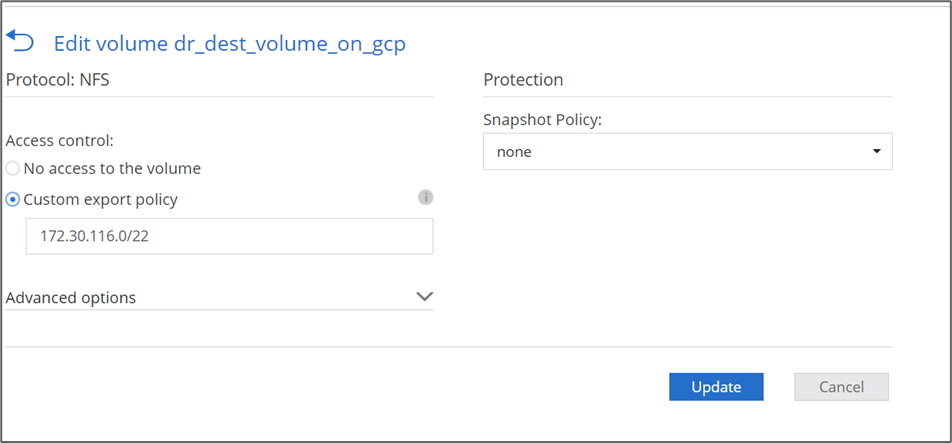Select 'No access to the volume' radio button
Viewport: 952px width, 443px height.
[x=13, y=169]
